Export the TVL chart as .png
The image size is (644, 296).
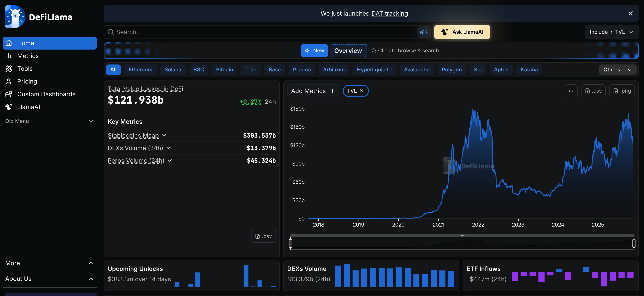[x=622, y=91]
